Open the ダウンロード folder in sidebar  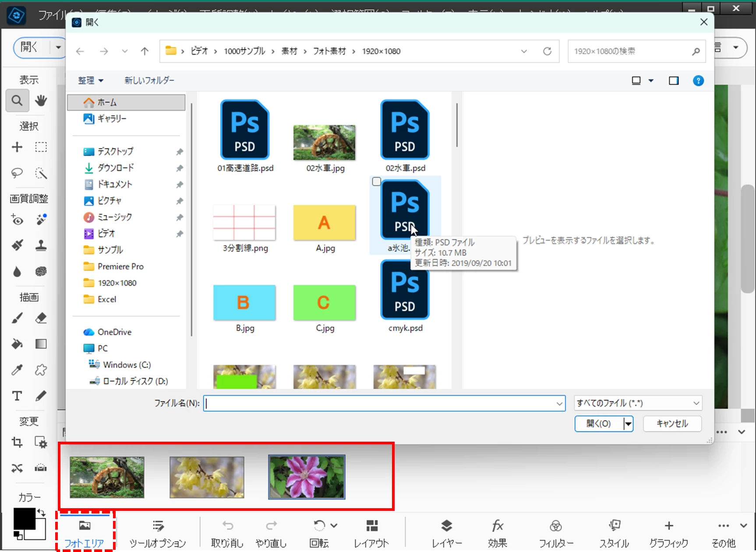(x=116, y=168)
